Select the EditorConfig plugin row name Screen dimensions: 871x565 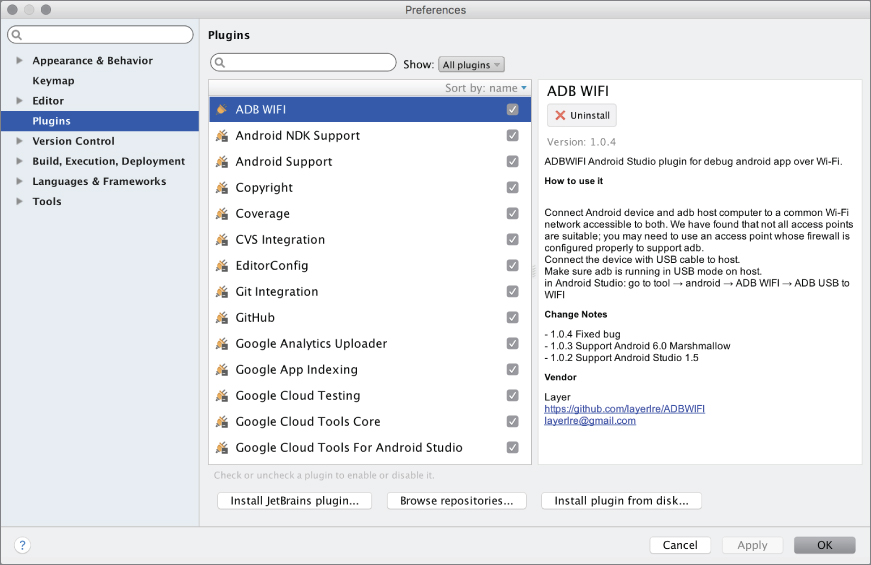pyautogui.click(x=272, y=266)
